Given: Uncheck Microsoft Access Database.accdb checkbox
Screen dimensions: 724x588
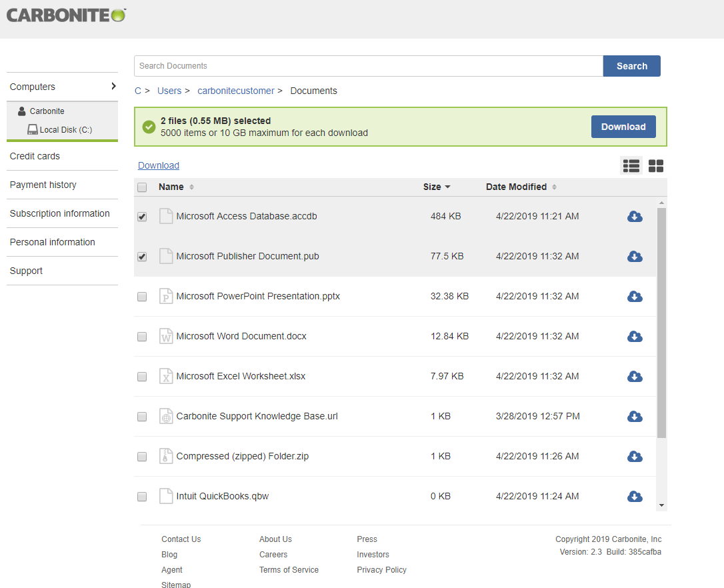Looking at the screenshot, I should [142, 217].
